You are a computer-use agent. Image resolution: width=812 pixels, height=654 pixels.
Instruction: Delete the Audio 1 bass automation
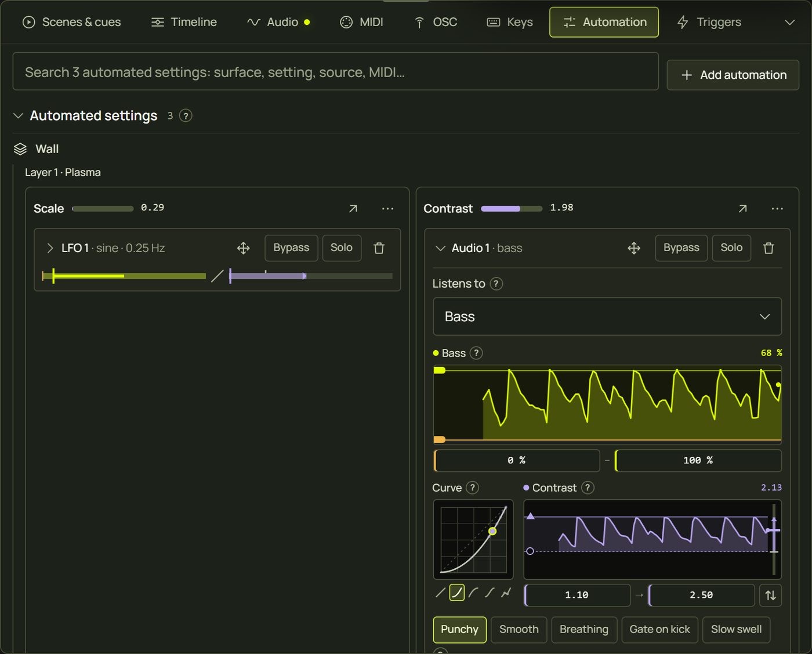click(x=769, y=248)
